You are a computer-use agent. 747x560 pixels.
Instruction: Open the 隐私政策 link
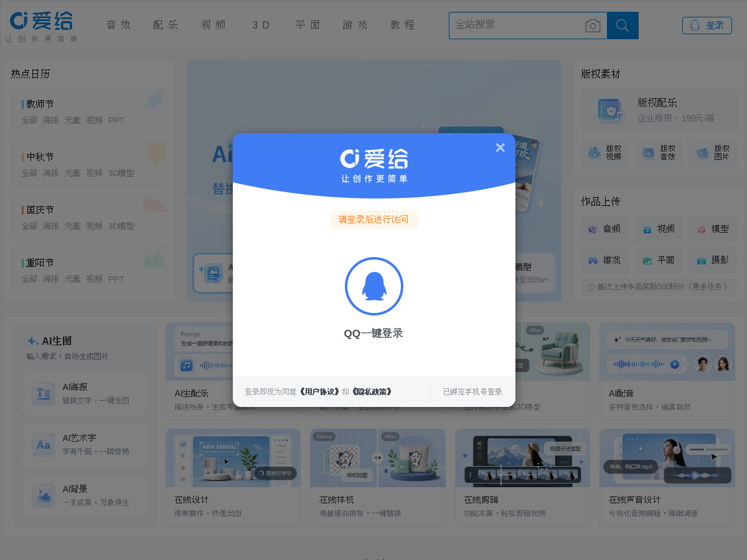[372, 391]
